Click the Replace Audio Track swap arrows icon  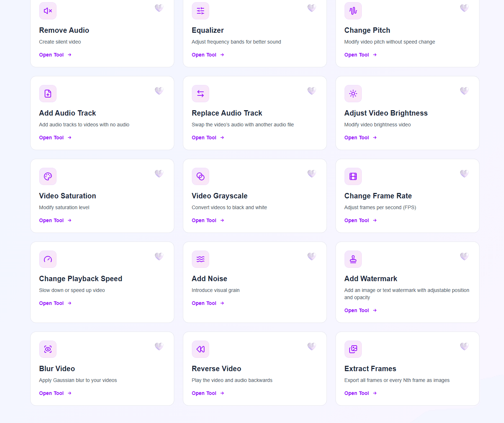[201, 94]
